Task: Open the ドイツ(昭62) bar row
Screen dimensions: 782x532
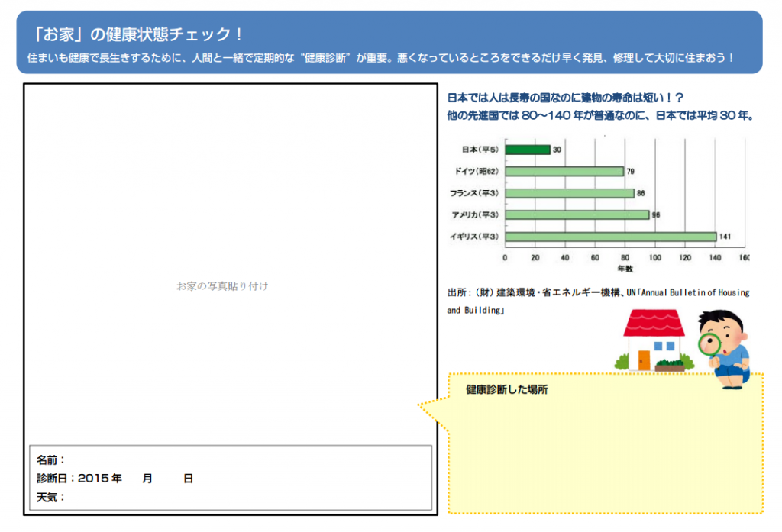Action: point(565,171)
